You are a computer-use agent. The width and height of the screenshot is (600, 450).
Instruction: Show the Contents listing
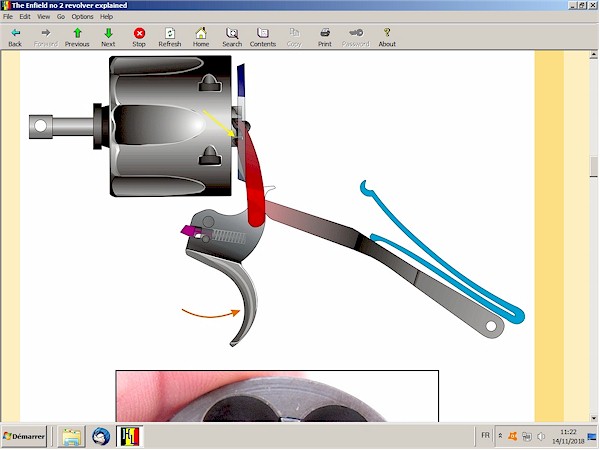coord(263,37)
